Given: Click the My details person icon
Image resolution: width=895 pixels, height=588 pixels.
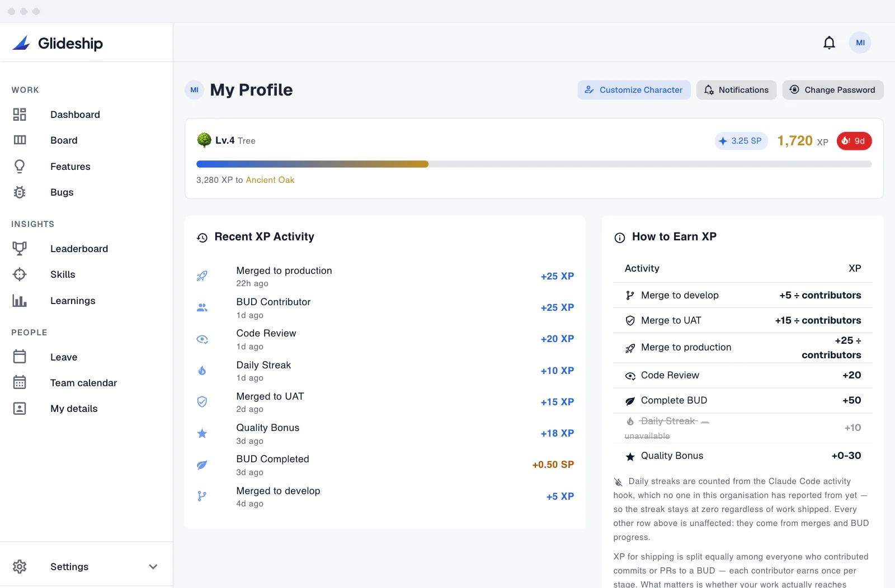Looking at the screenshot, I should (20, 409).
